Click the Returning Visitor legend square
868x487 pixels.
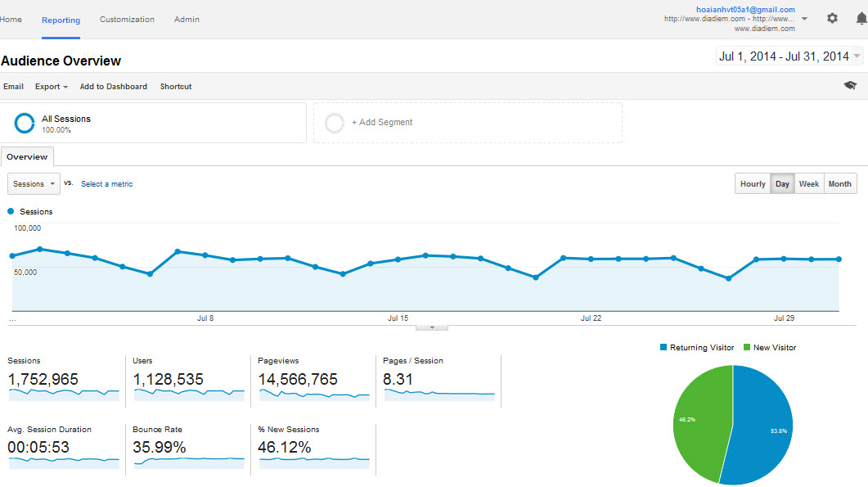(663, 347)
